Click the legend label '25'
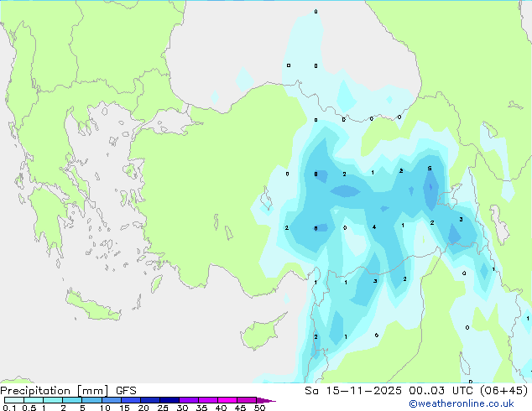Screen dimensions: 532x411 tap(163, 408)
